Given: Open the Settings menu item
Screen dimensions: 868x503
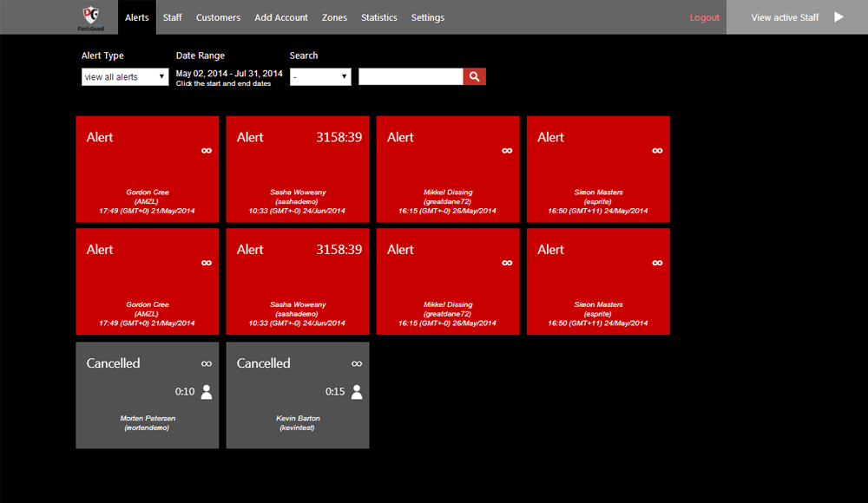Looking at the screenshot, I should (427, 17).
